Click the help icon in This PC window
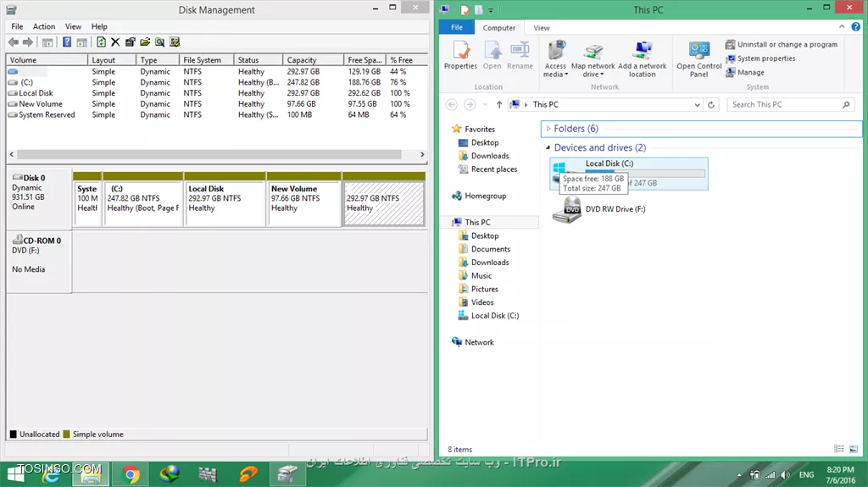The height and width of the screenshot is (487, 868). [x=856, y=26]
